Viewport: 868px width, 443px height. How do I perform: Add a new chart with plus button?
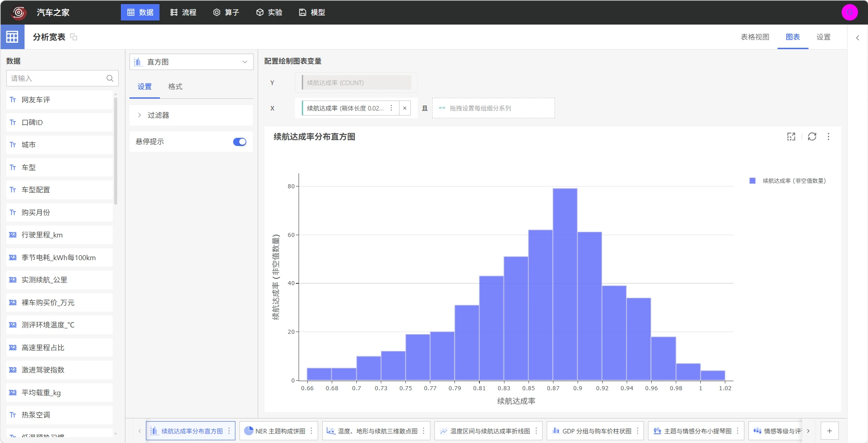click(829, 431)
